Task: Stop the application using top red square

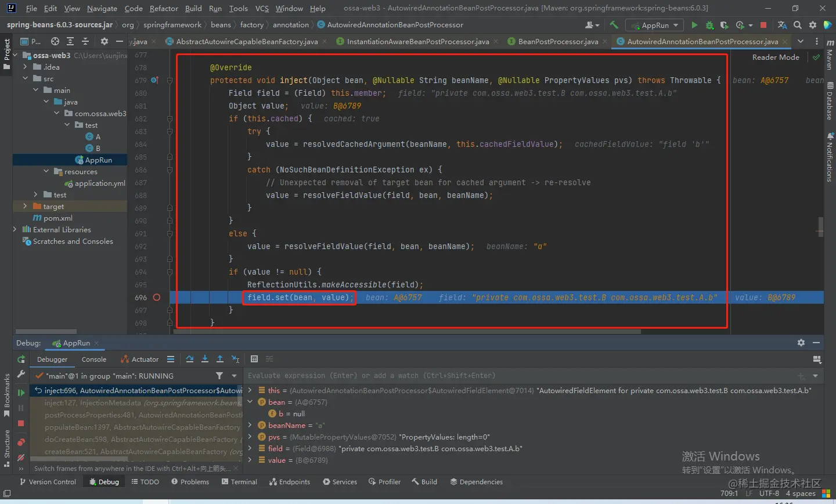Action: coord(763,25)
